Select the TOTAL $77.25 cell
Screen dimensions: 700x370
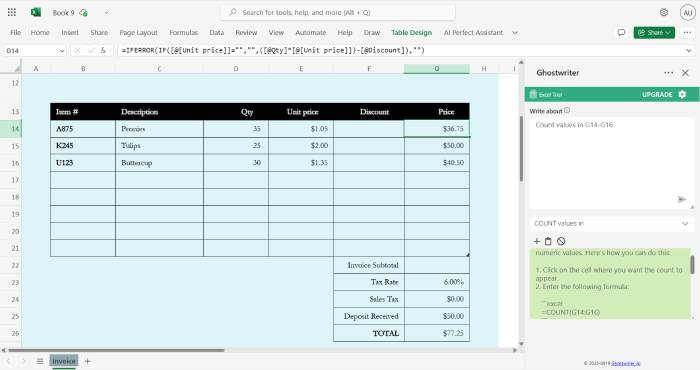pyautogui.click(x=437, y=333)
